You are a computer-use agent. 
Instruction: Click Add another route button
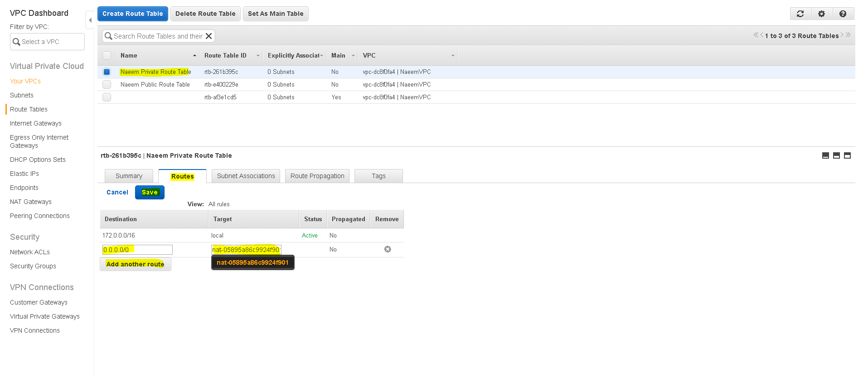coord(136,264)
